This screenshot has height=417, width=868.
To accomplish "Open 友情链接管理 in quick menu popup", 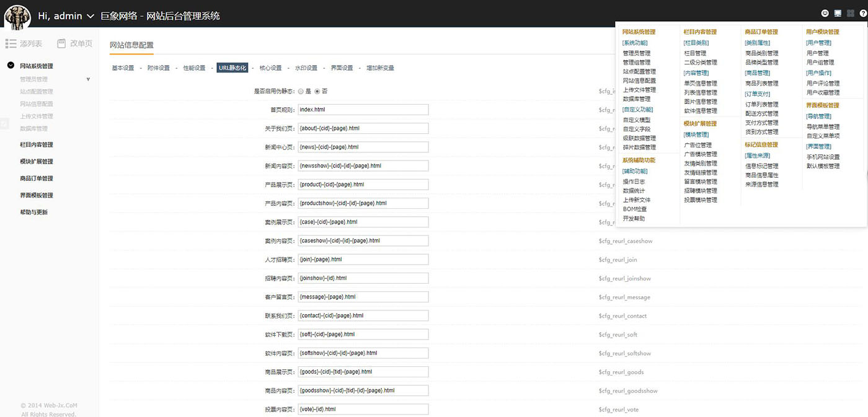I will coord(701,173).
